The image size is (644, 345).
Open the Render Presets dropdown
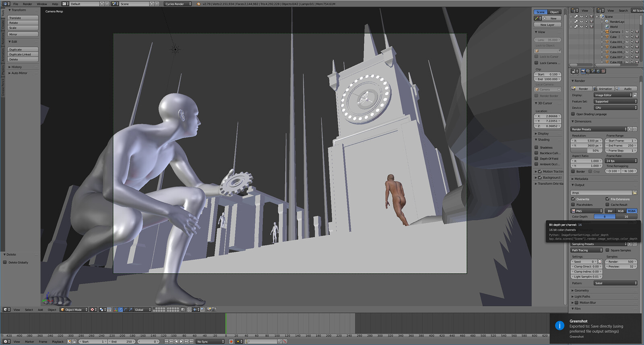pos(599,129)
